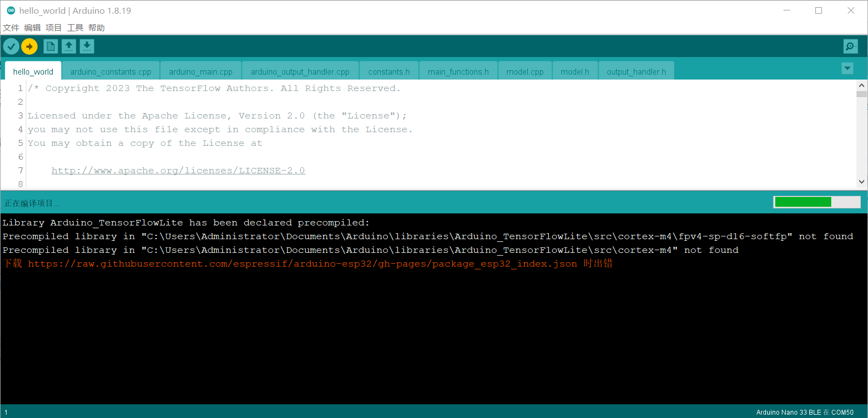Click console line ending 'cortex-m4" not found'
Image resolution: width=868 pixels, height=418 pixels.
pos(370,250)
